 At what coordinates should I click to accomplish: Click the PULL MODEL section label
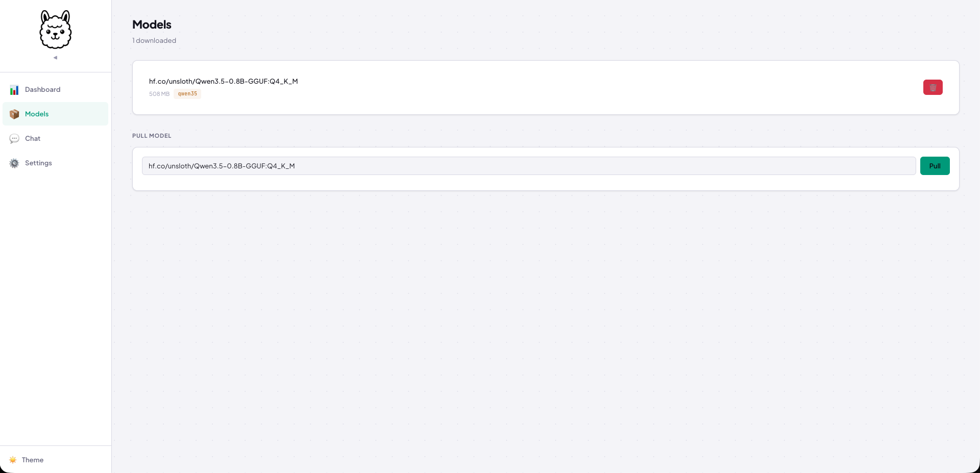click(152, 136)
